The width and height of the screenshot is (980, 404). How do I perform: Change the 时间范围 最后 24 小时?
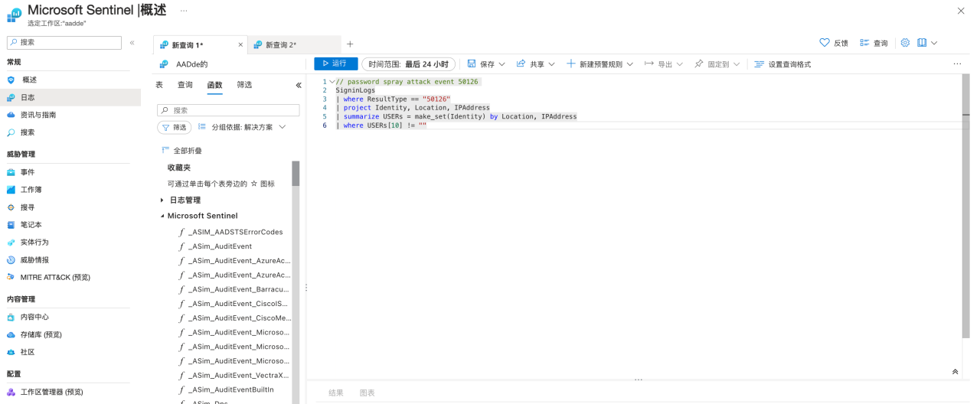[408, 64]
